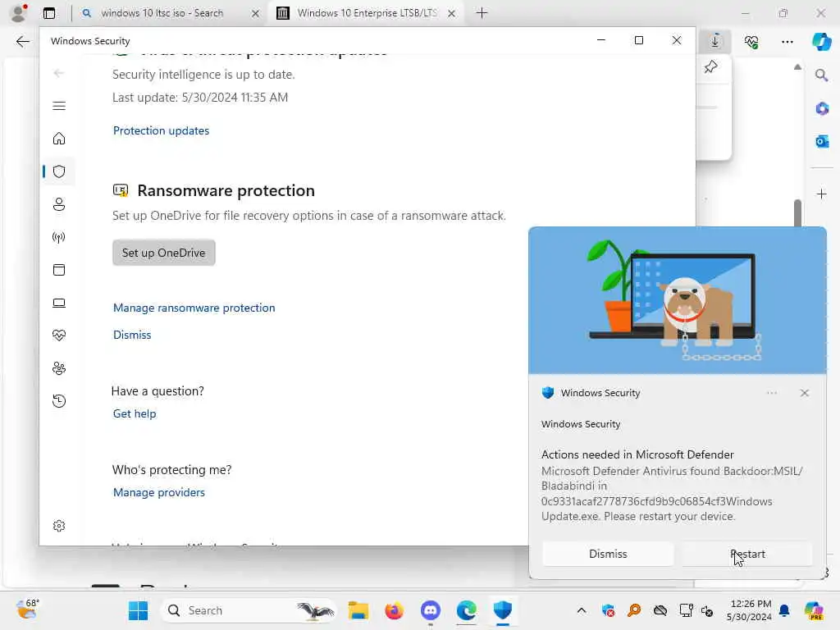Screen dimensions: 840x630
Task: Open Protection history clock icon
Action: (59, 401)
